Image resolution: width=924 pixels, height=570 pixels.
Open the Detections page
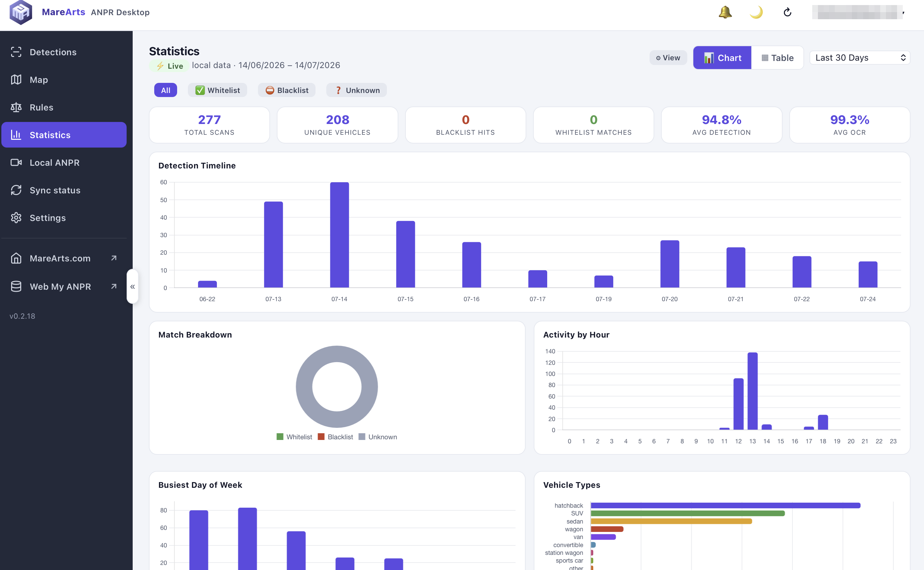pyautogui.click(x=64, y=52)
